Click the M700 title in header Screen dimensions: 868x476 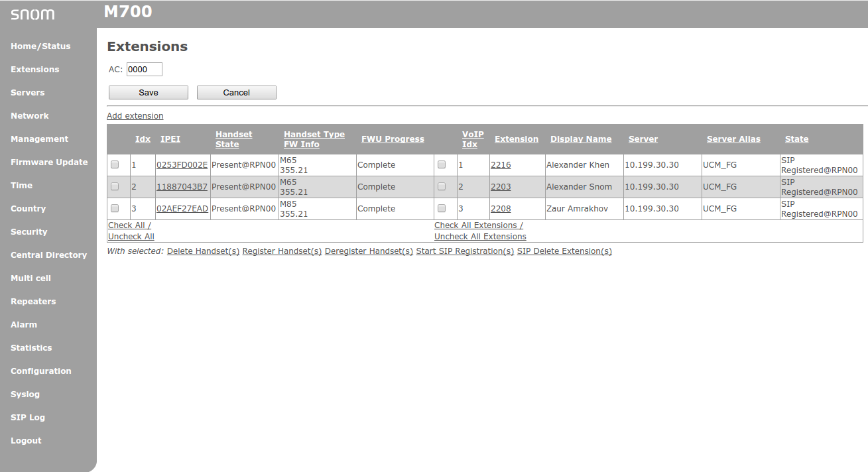coord(128,12)
